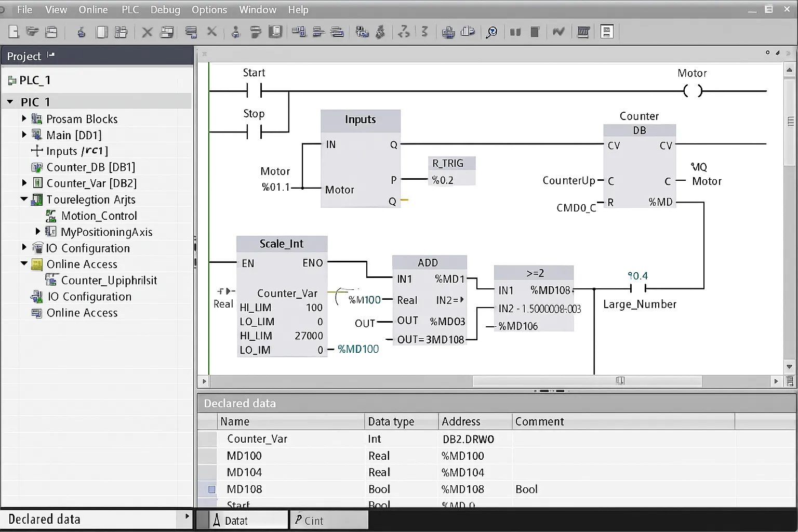Image resolution: width=798 pixels, height=532 pixels.
Task: Toggle the 0.4 Large_Number contact
Action: pyautogui.click(x=637, y=288)
